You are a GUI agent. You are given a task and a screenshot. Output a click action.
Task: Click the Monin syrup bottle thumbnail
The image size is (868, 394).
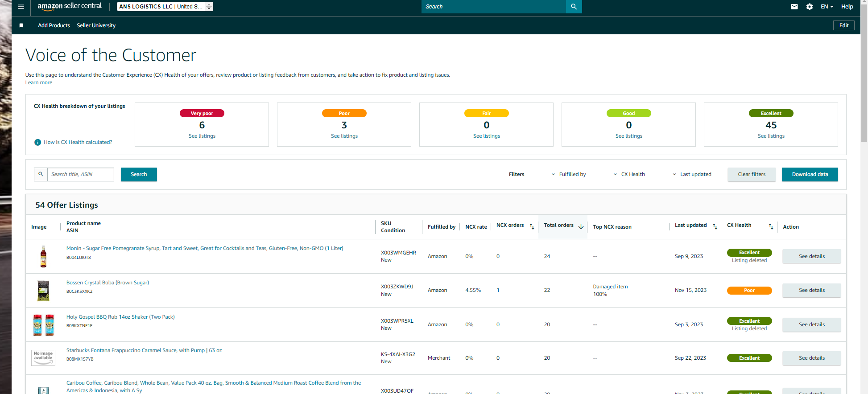pyautogui.click(x=43, y=256)
